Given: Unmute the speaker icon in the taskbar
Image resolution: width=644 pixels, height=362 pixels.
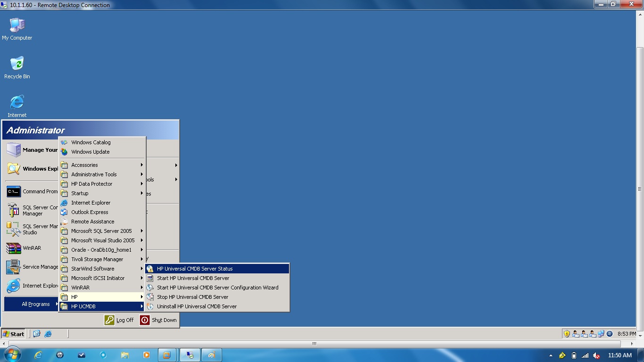Looking at the screenshot, I should coord(596,355).
